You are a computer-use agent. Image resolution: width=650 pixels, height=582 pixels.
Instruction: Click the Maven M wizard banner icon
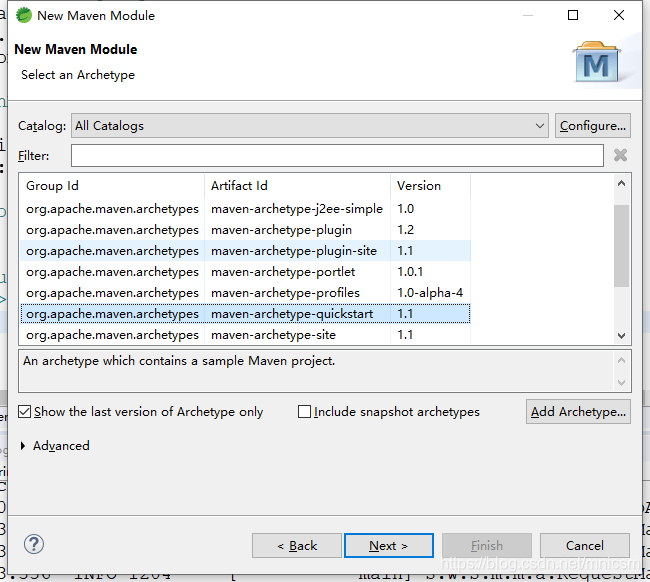coord(597,62)
